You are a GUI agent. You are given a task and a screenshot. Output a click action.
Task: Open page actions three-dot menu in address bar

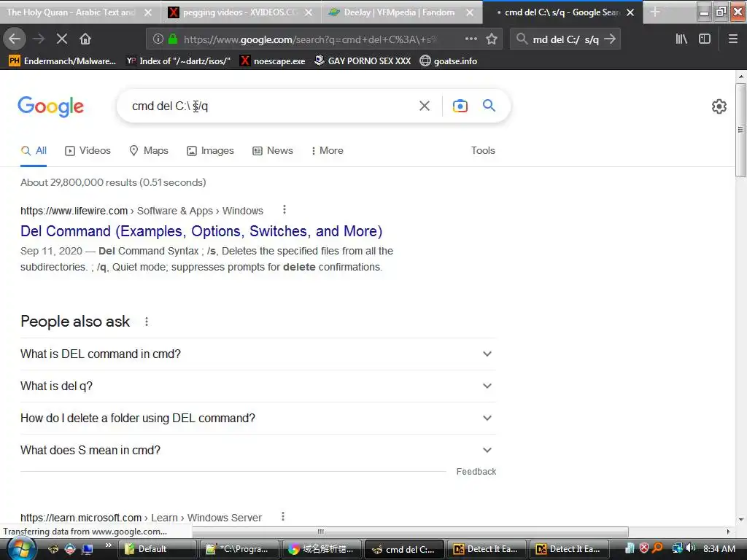[471, 39]
